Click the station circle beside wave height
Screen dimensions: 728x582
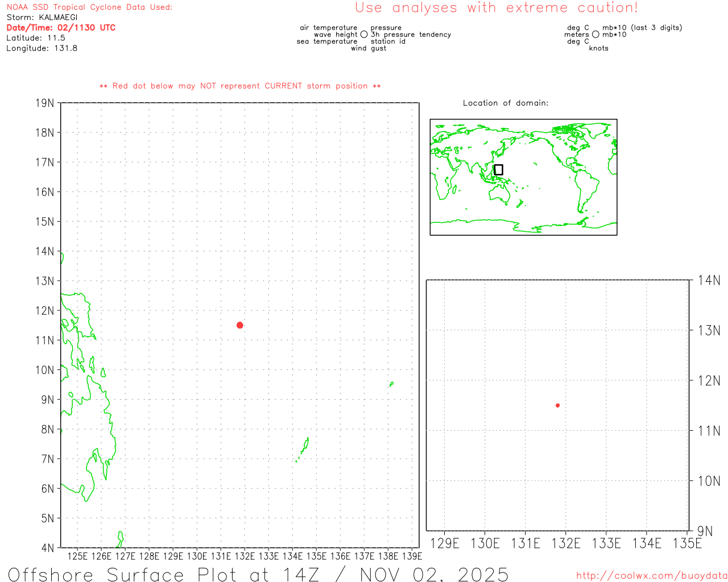pos(364,35)
